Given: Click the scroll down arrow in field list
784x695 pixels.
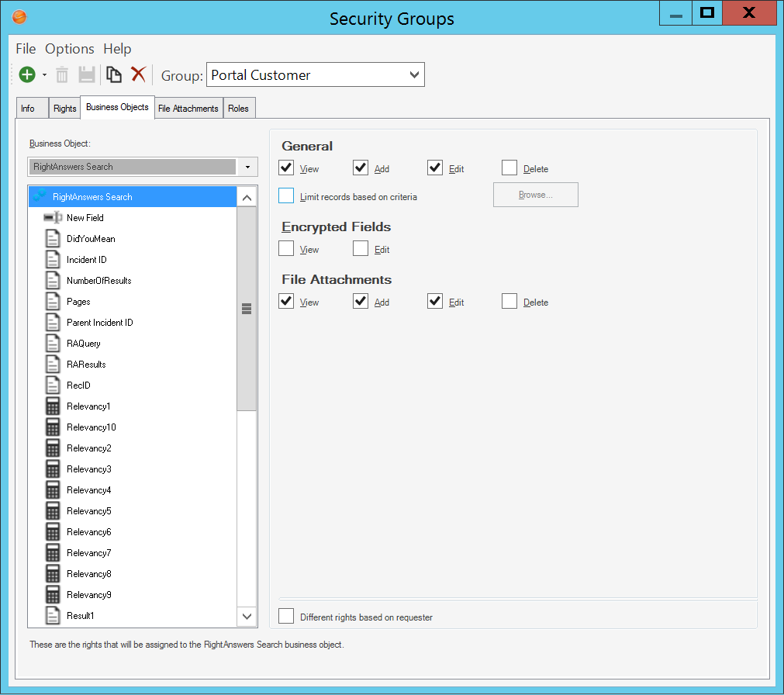Looking at the screenshot, I should pyautogui.click(x=247, y=617).
